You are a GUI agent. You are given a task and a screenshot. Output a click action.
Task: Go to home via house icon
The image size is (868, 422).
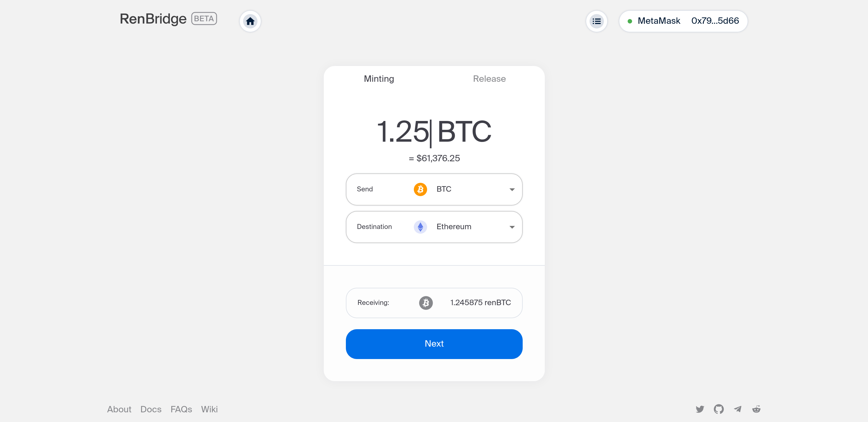tap(250, 21)
